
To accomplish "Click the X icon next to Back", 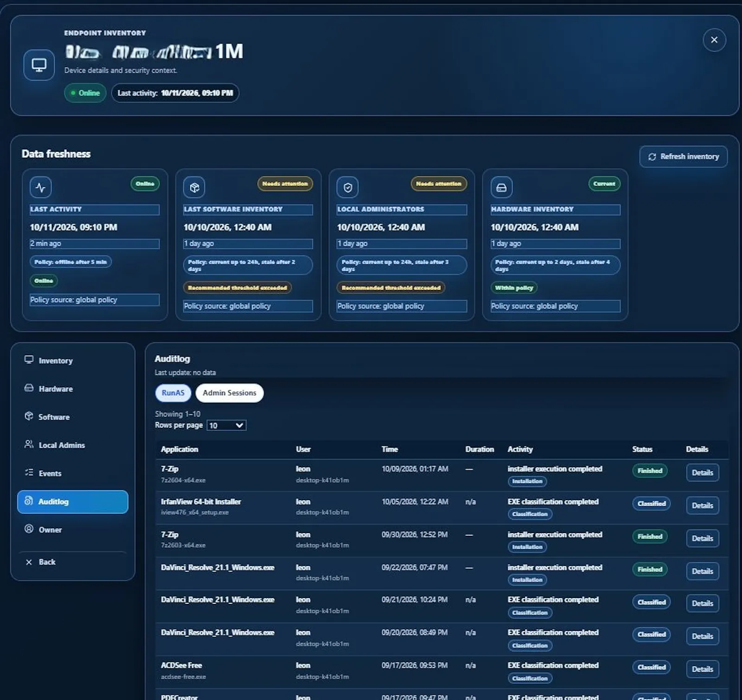I will (29, 562).
